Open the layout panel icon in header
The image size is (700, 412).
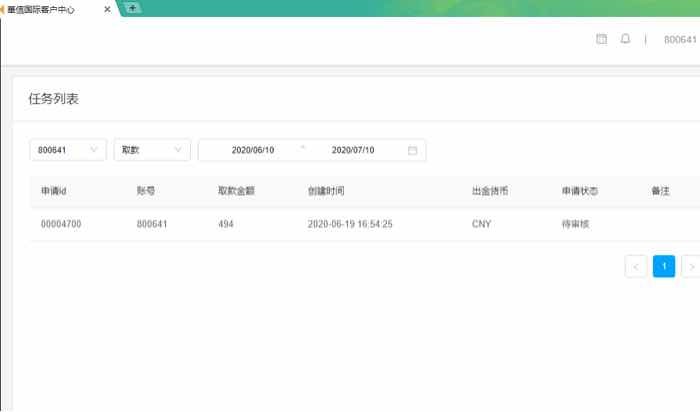tap(601, 39)
